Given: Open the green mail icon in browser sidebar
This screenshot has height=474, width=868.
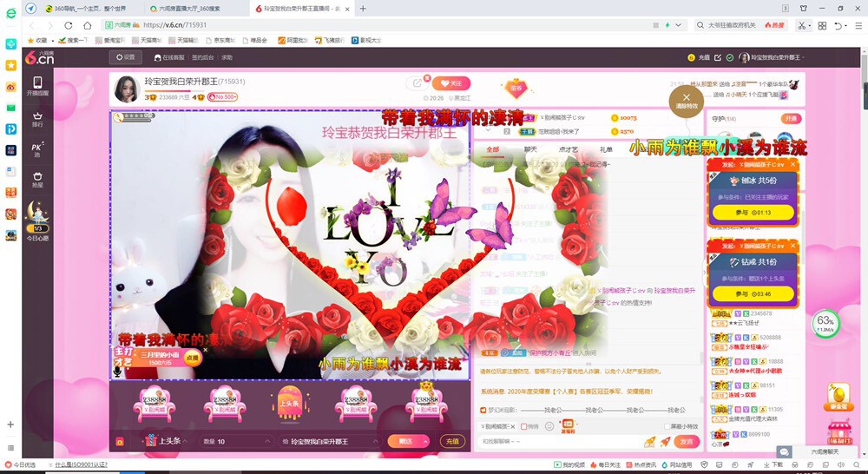Looking at the screenshot, I should click(10, 108).
